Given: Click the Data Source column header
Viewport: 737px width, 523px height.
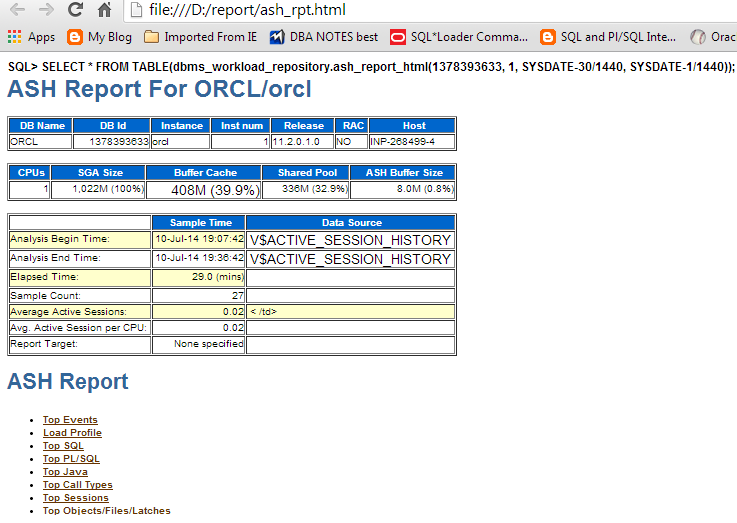Looking at the screenshot, I should (x=351, y=223).
